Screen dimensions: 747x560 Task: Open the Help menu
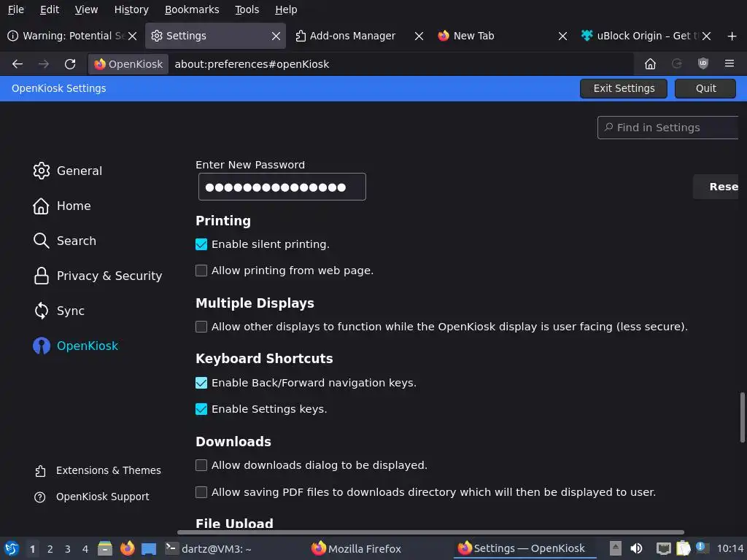click(286, 9)
